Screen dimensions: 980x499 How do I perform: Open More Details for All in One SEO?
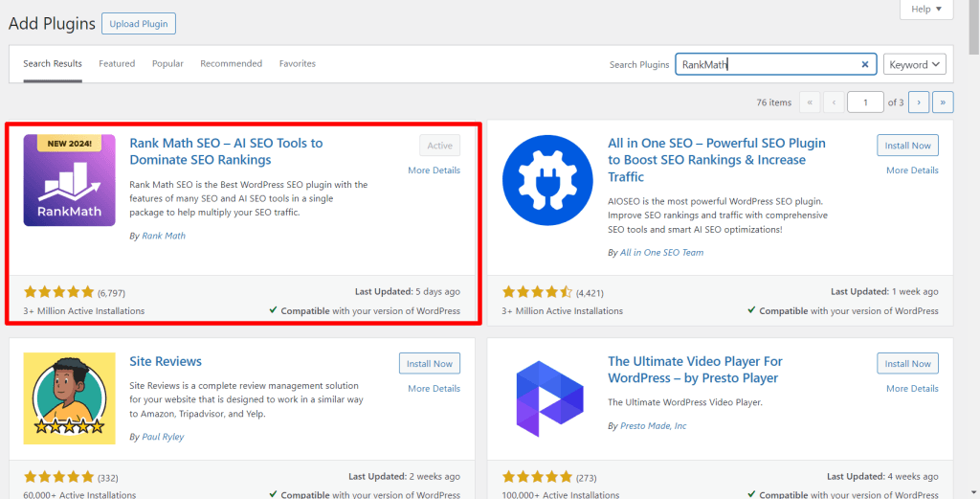tap(912, 170)
